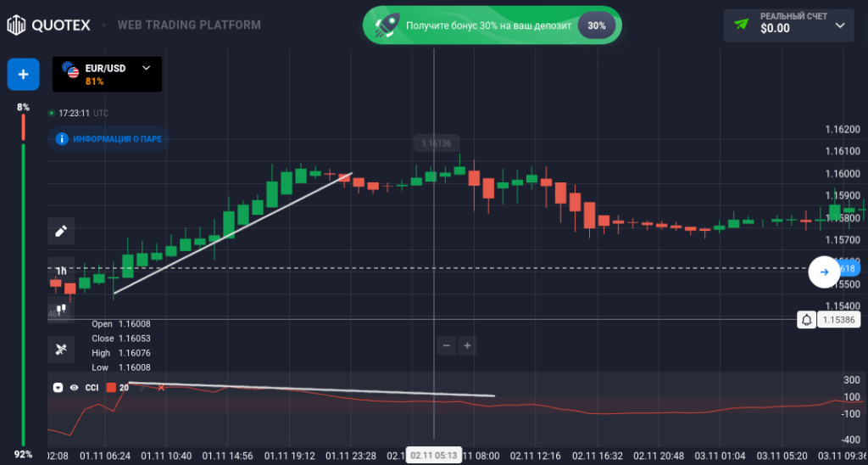Zoom in chart with plus button

tap(467, 345)
